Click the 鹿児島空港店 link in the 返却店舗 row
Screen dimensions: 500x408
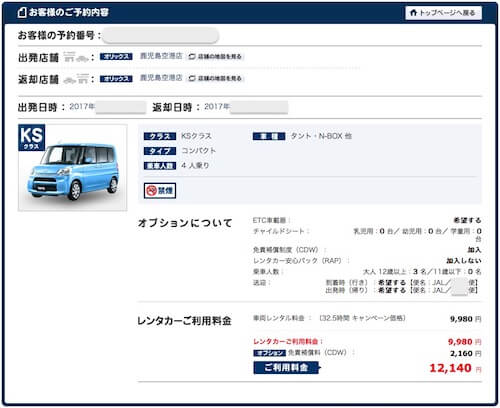161,78
